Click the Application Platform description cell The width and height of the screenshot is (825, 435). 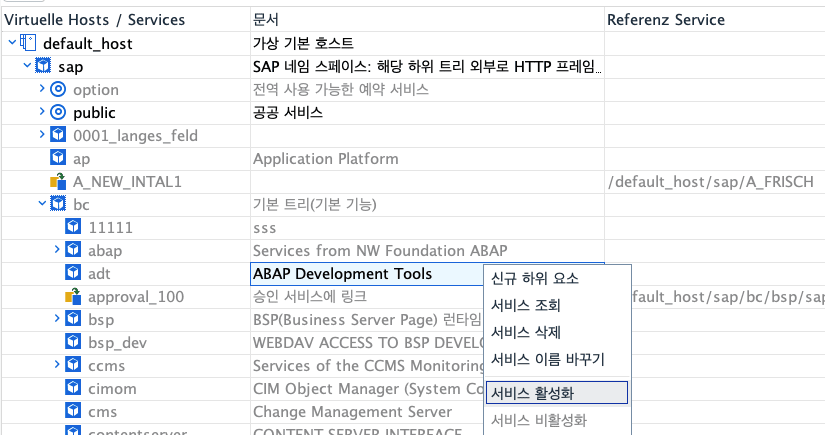pyautogui.click(x=427, y=159)
